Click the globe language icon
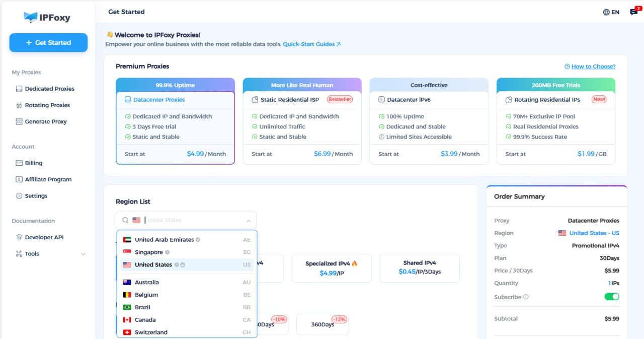This screenshot has height=339, width=644. (x=606, y=12)
